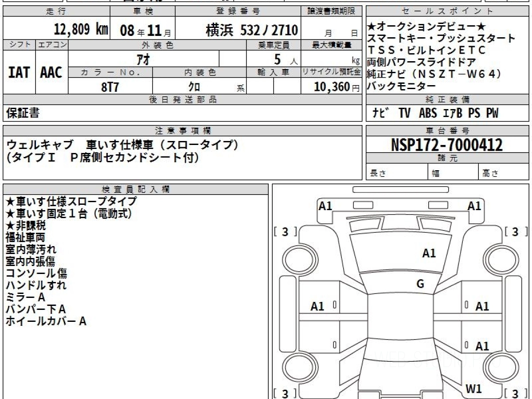Select the コンソール傷 inspector note
532x399 pixels.
36,273
